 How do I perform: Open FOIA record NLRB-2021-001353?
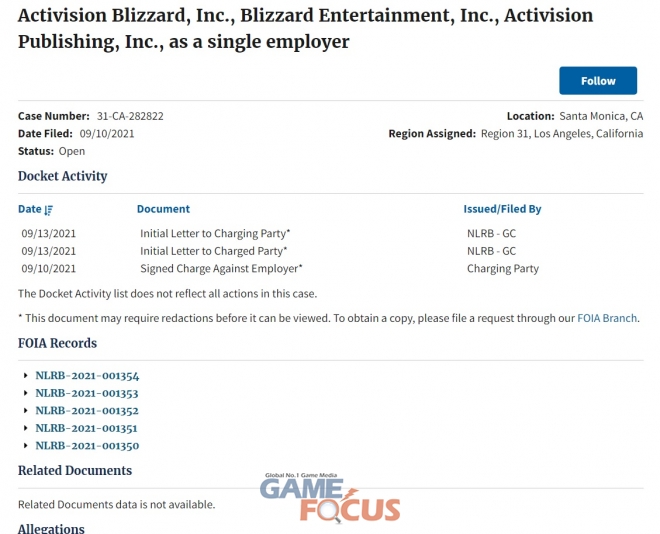click(87, 393)
